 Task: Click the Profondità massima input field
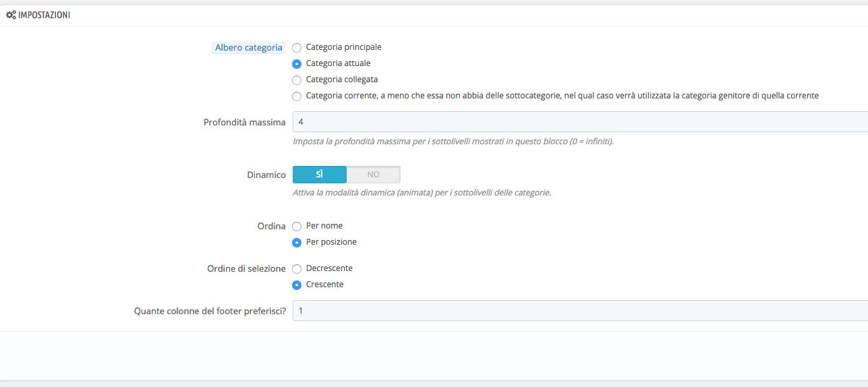tap(580, 122)
